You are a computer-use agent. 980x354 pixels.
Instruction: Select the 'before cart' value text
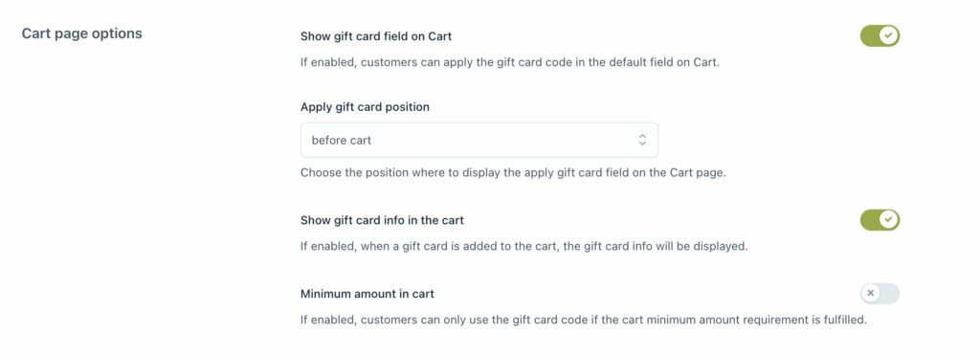[x=342, y=141]
